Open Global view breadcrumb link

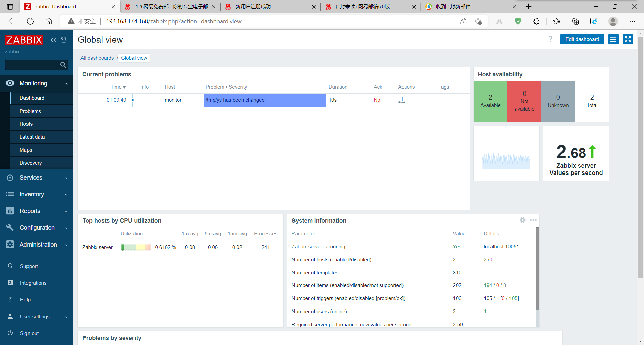(134, 58)
